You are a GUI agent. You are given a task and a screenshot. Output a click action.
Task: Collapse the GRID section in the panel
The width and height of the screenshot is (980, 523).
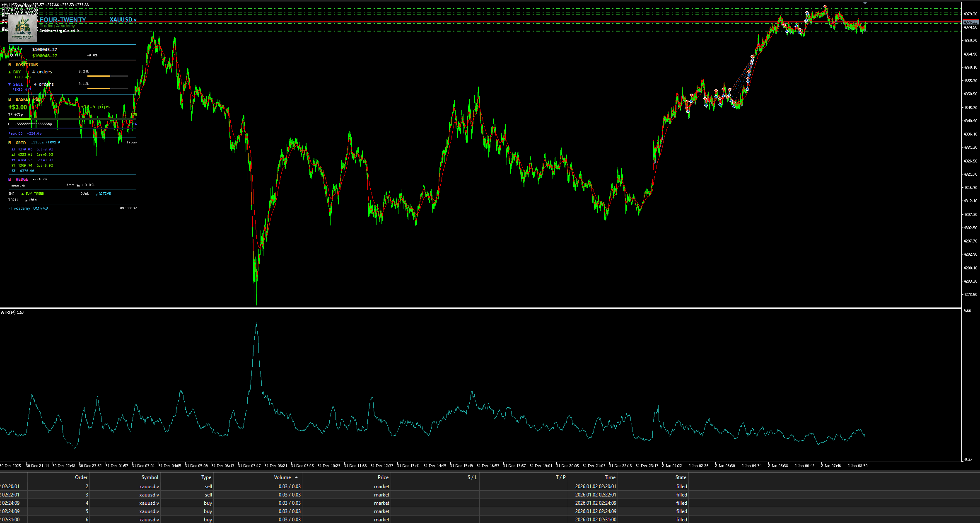tap(10, 143)
